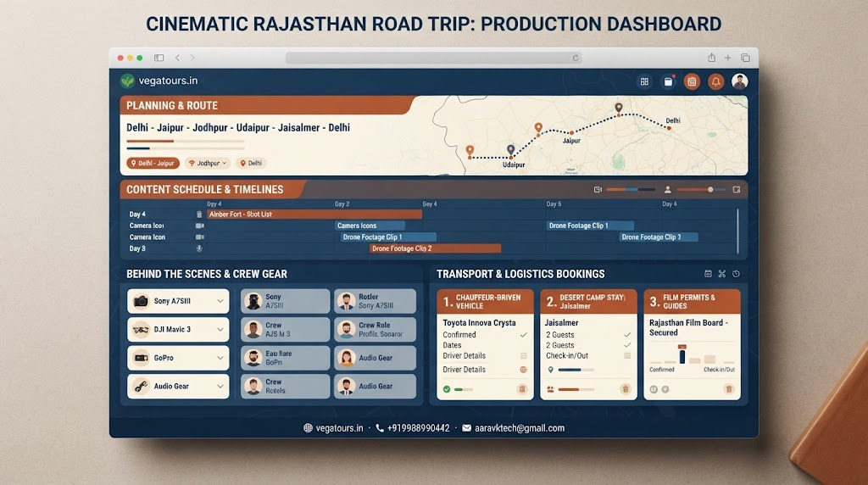Click trash icon on Chauffeur-Driven Vehicle card
Screen dimensions: 868x485
522,389
